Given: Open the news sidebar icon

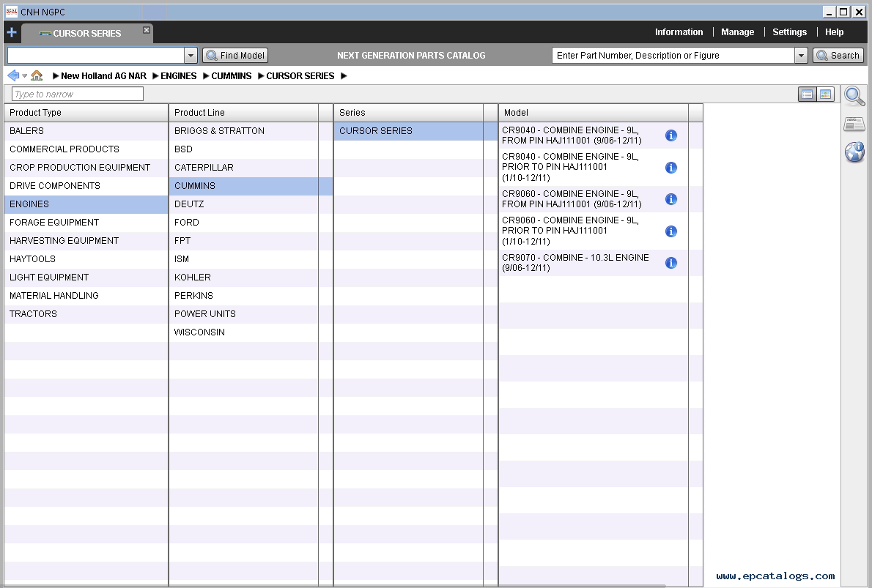Looking at the screenshot, I should [854, 124].
